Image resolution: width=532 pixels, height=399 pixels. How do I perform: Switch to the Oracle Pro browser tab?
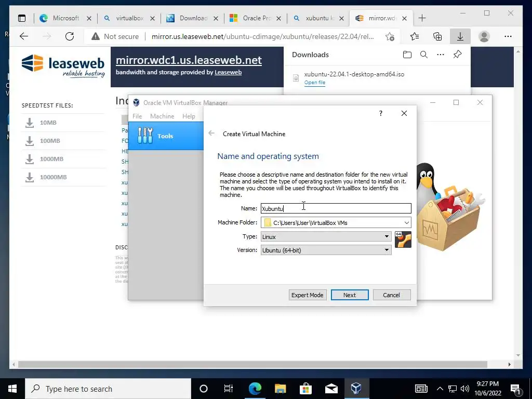click(256, 18)
